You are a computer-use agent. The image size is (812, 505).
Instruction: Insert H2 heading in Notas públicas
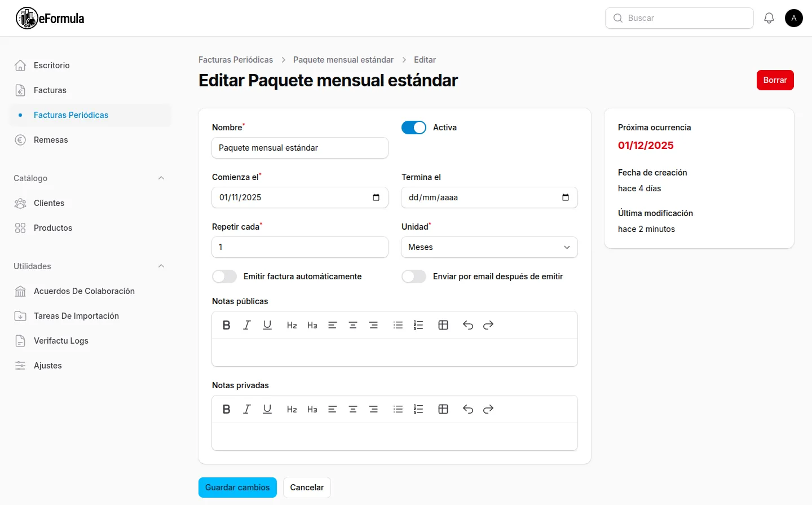click(x=292, y=325)
